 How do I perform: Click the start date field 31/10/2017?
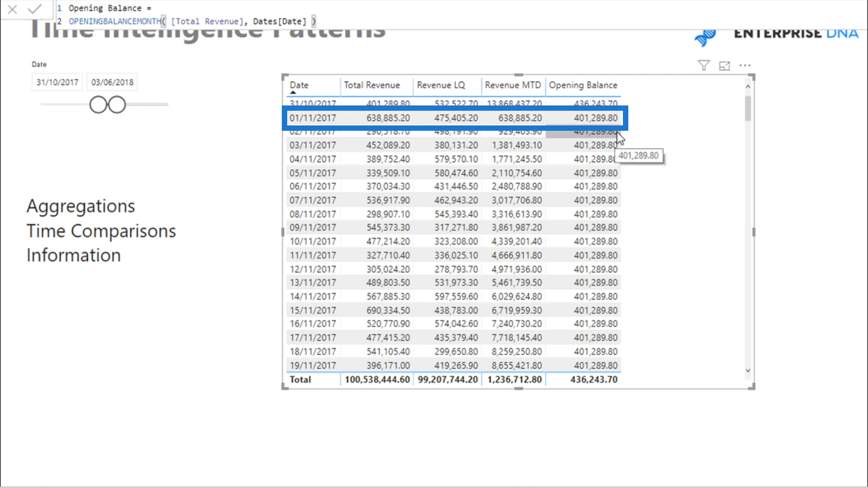pyautogui.click(x=58, y=82)
